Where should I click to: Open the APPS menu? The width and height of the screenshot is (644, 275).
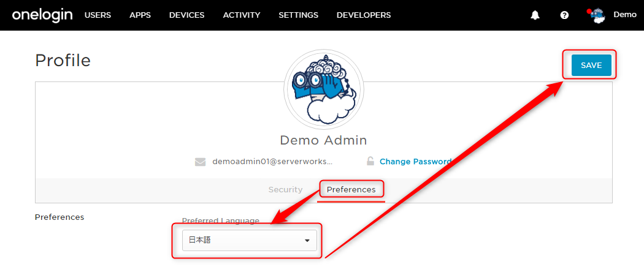pos(140,15)
